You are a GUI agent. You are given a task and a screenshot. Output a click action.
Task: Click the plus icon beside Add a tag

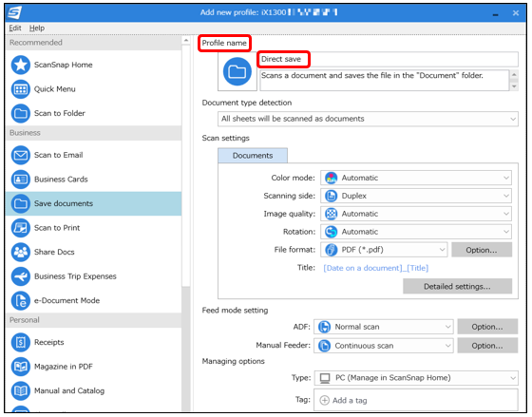point(325,400)
